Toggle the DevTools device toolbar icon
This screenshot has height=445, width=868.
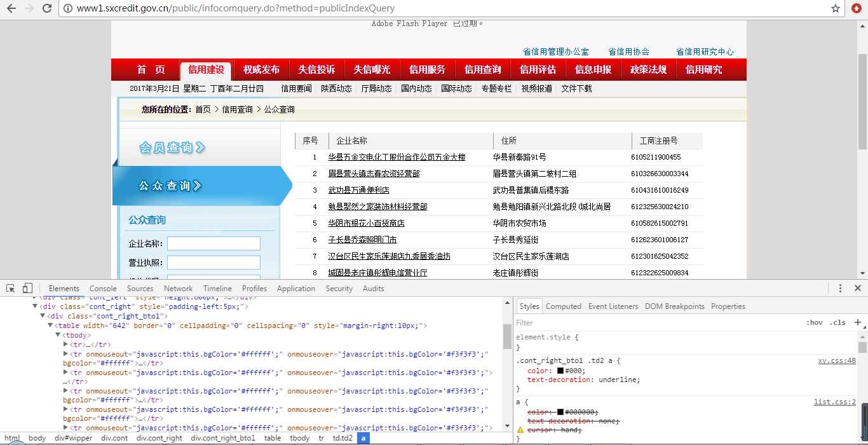point(27,288)
